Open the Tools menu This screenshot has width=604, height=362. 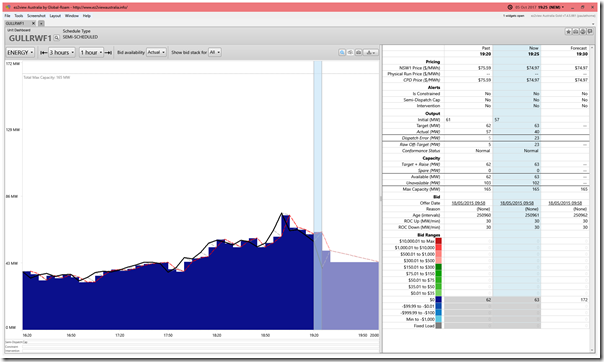(19, 16)
